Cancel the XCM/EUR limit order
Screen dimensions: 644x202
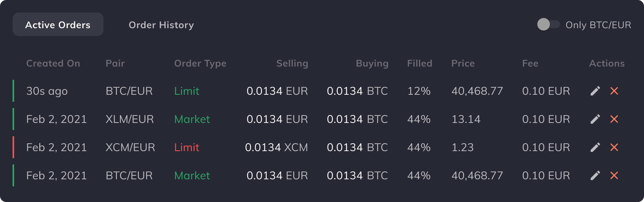(614, 147)
